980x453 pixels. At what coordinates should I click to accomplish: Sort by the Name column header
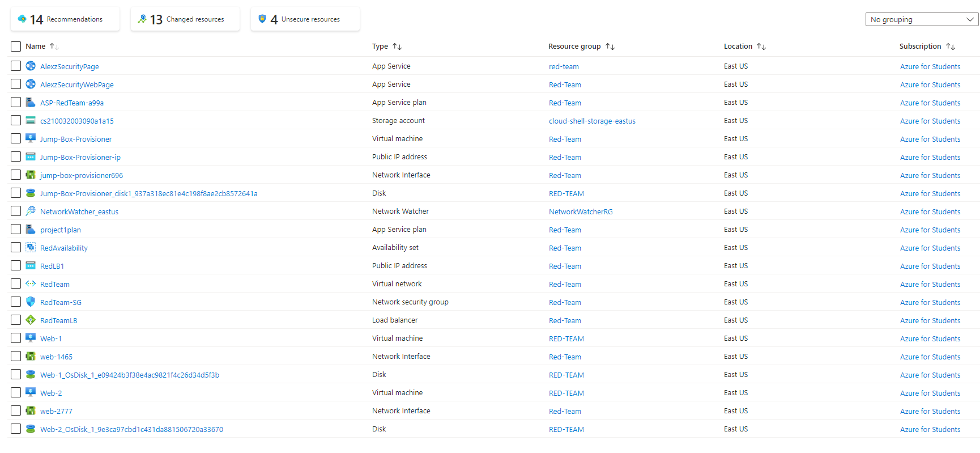42,46
